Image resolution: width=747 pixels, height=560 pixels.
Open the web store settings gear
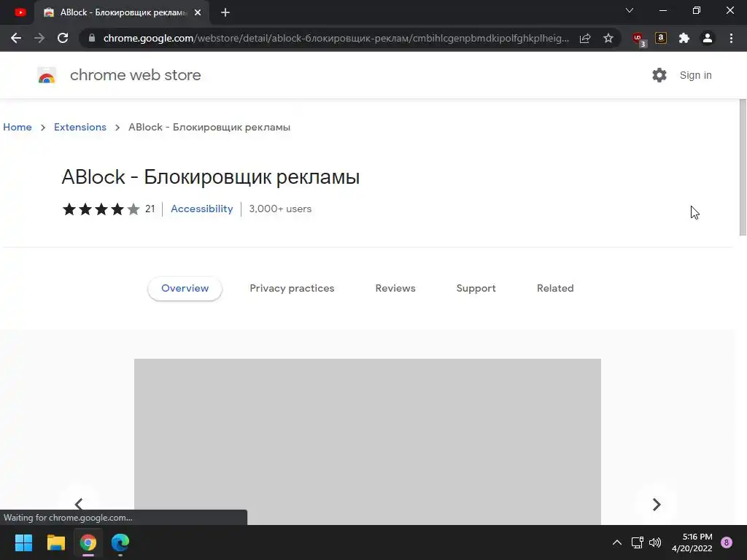(659, 75)
